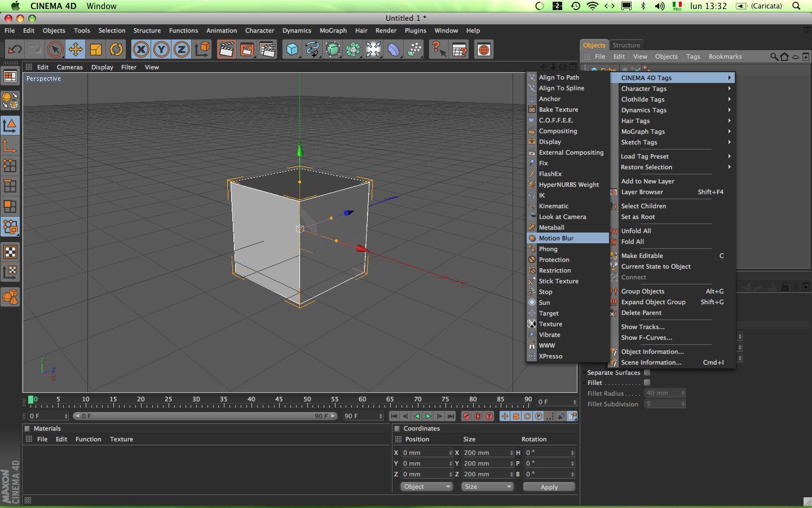
Task: Open the MoGraph menu
Action: pos(333,30)
